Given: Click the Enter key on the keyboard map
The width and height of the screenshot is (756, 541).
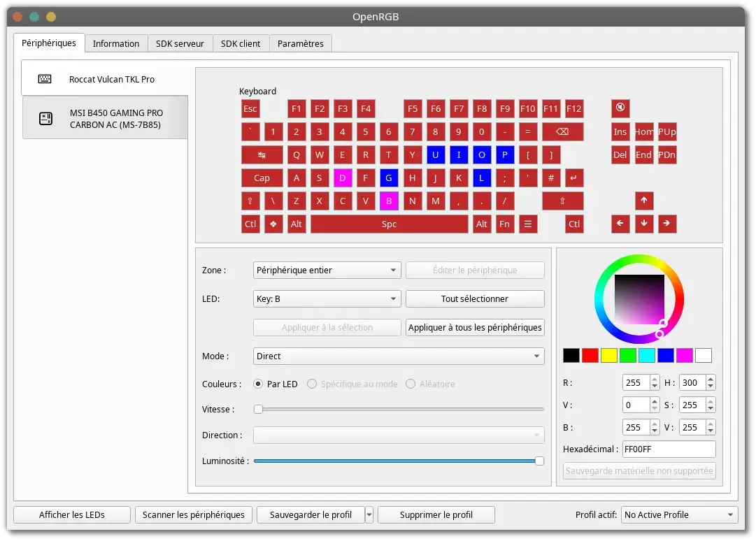Looking at the screenshot, I should (x=573, y=178).
